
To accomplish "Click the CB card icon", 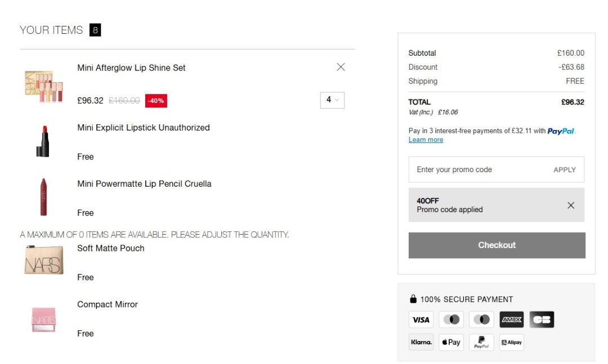I will pos(542,320).
